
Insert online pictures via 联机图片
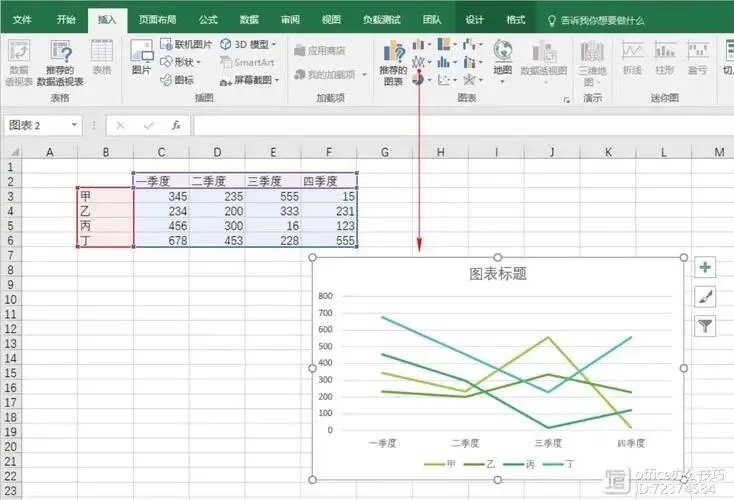(x=186, y=44)
